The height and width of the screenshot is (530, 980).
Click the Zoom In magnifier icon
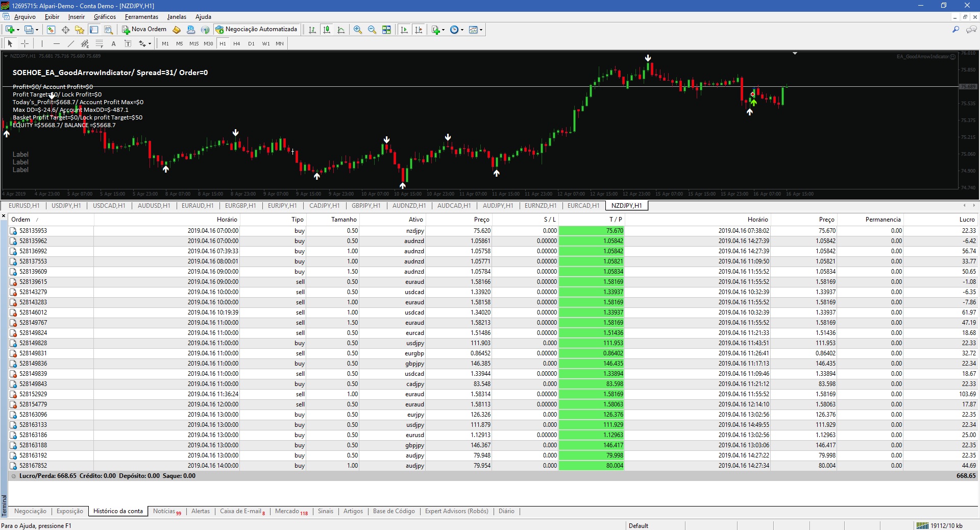click(x=358, y=30)
